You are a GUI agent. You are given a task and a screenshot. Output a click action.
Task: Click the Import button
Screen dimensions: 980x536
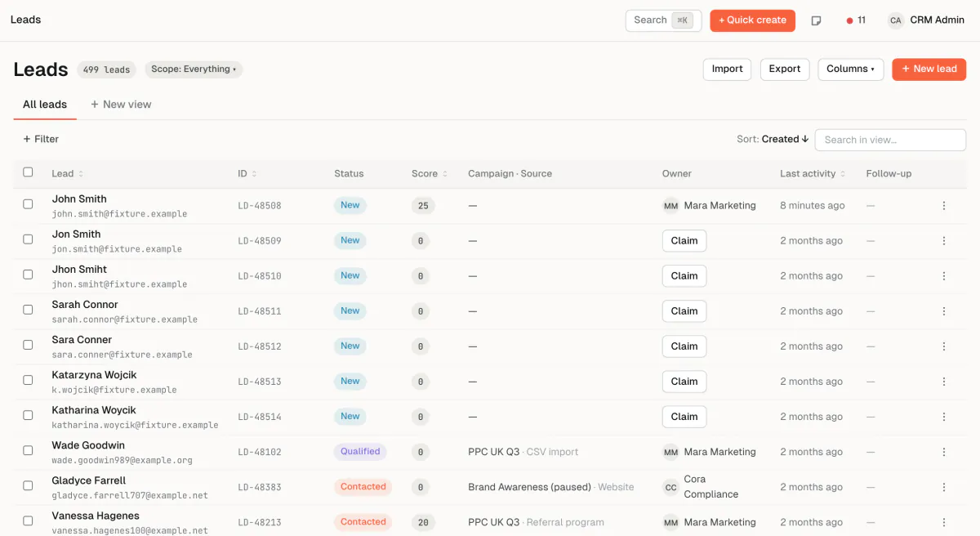coord(727,69)
